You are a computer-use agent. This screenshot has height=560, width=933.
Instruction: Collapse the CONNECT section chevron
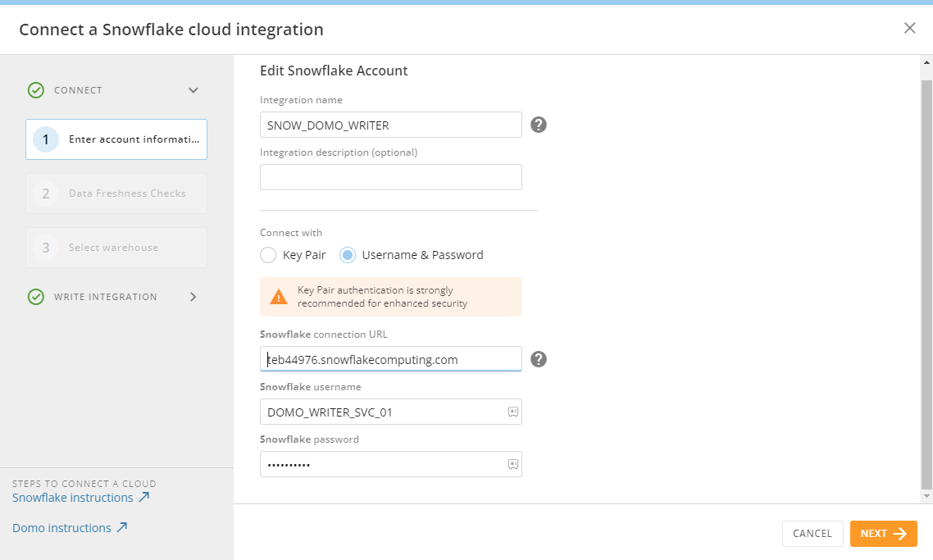(x=193, y=90)
